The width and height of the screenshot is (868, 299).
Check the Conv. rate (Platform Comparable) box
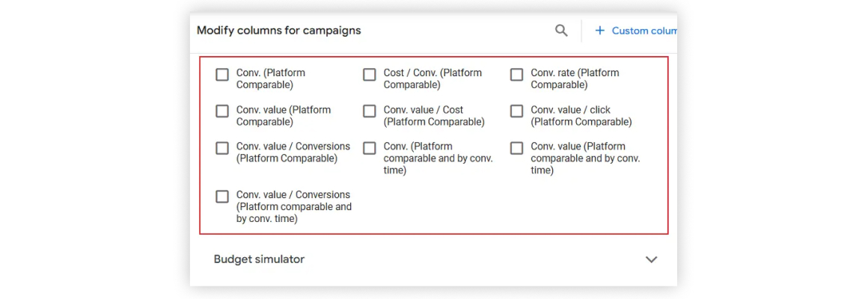(516, 75)
